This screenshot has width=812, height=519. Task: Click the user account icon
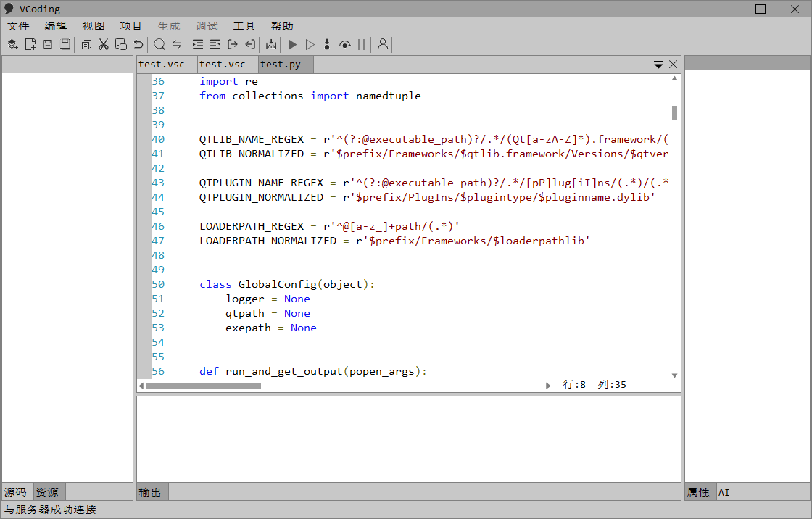click(x=383, y=44)
